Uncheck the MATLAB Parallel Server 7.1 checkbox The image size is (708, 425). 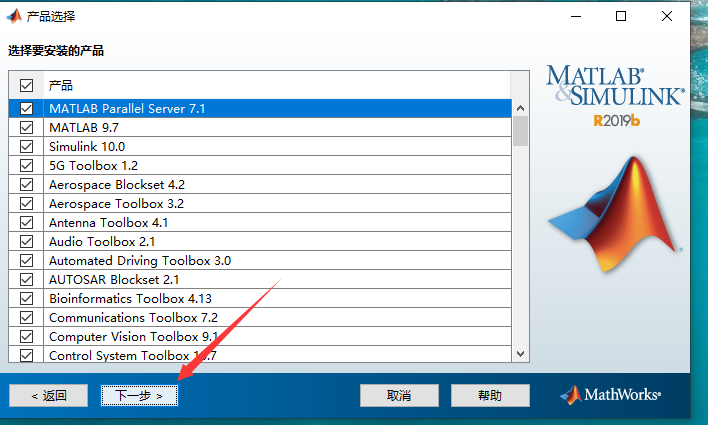click(26, 108)
